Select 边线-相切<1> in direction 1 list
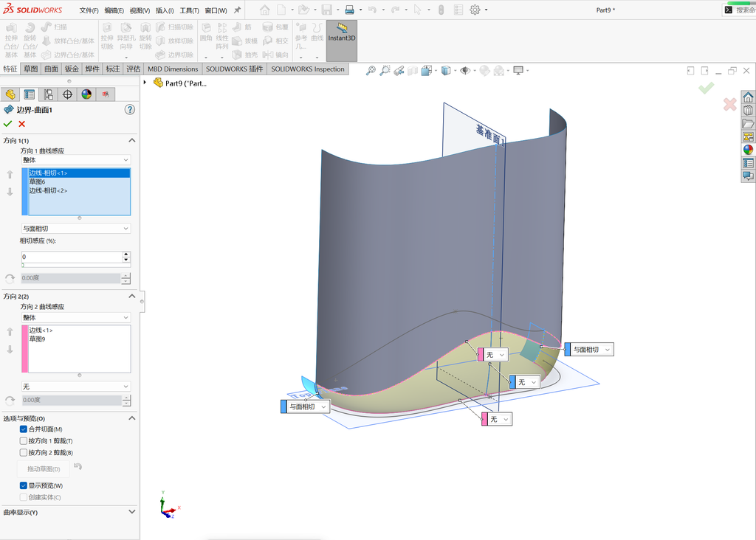The image size is (756, 540). click(x=79, y=173)
